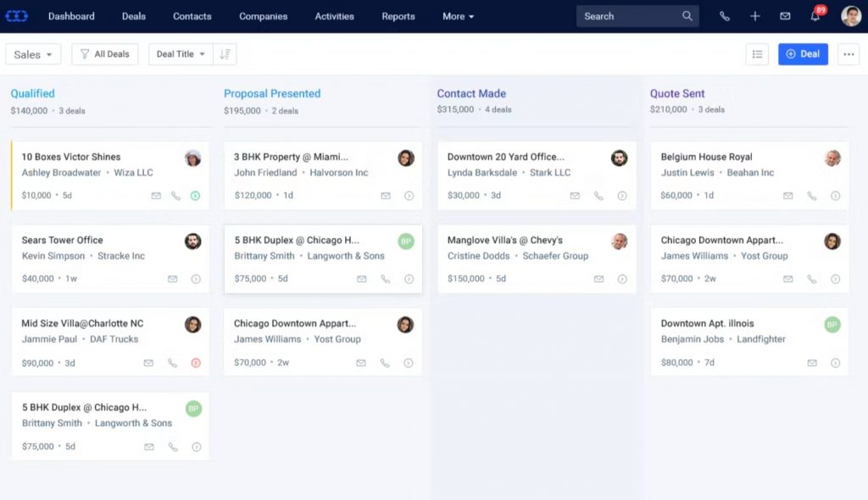Click red activity icon on Mid Size Villa card
868x500 pixels.
point(196,363)
